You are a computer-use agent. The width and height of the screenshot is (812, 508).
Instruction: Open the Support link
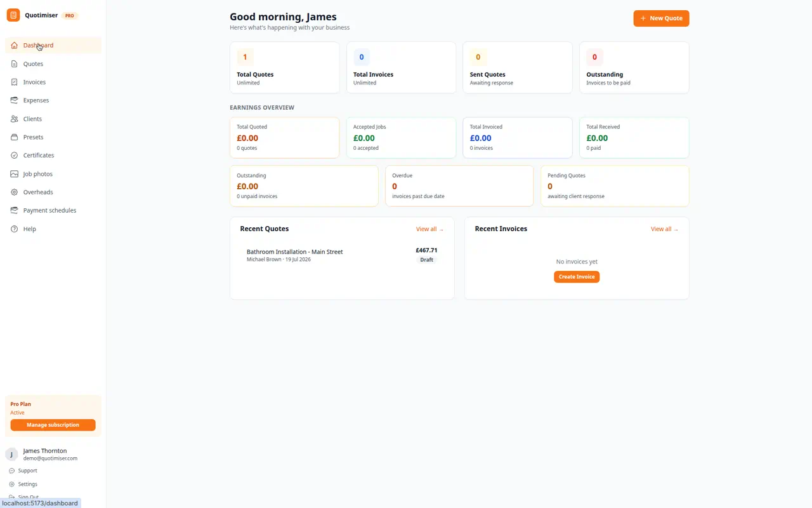pos(27,471)
